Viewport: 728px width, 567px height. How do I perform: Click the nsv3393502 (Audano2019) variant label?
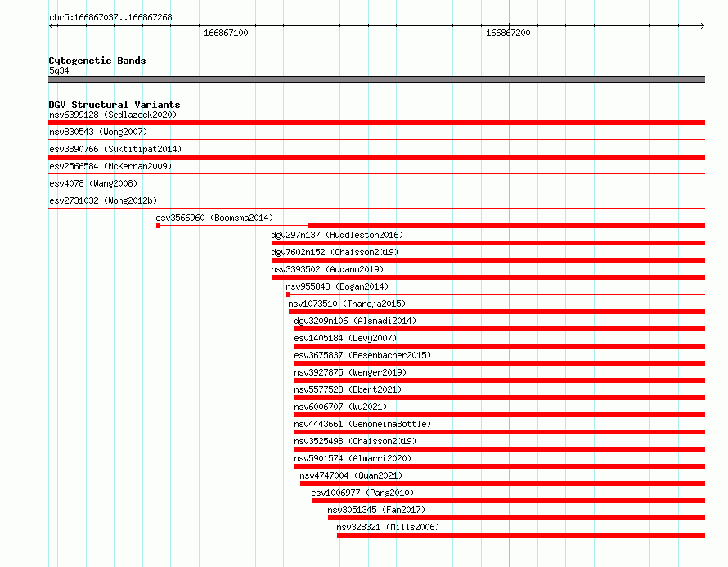point(327,269)
